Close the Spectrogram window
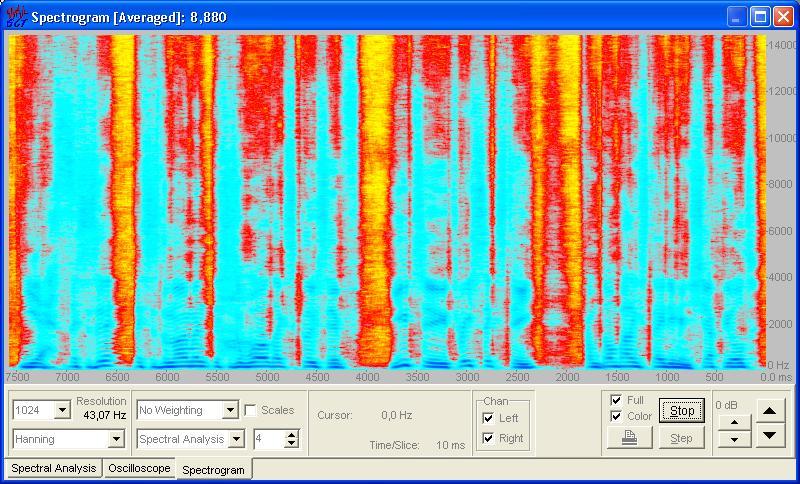This screenshot has height=484, width=800. pos(783,17)
